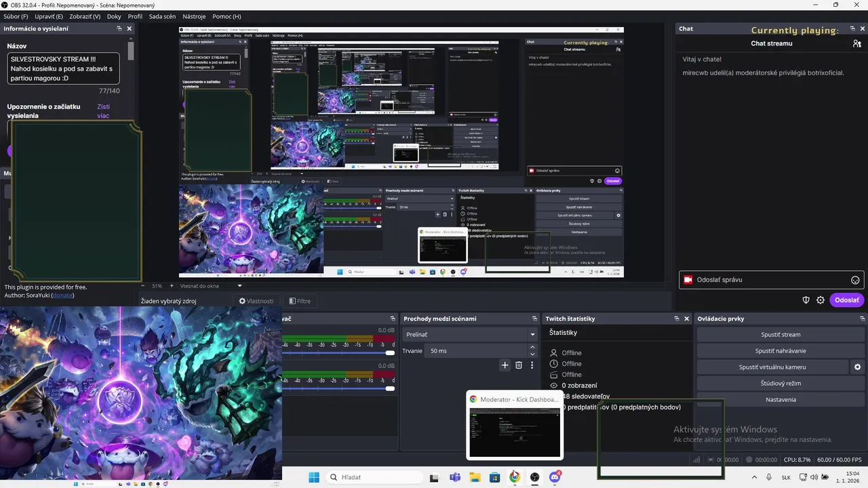Viewport: 868px width, 488px height.
Task: Click the volume tray icon
Action: pyautogui.click(x=814, y=477)
